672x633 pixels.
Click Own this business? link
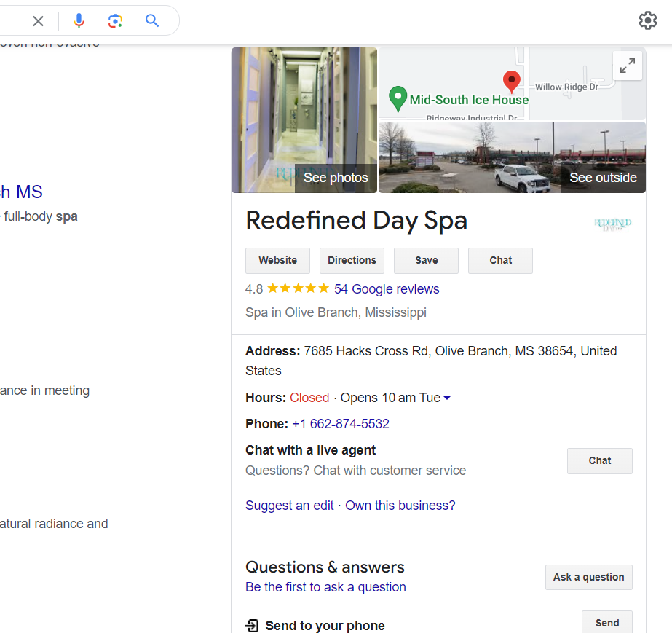coord(400,505)
